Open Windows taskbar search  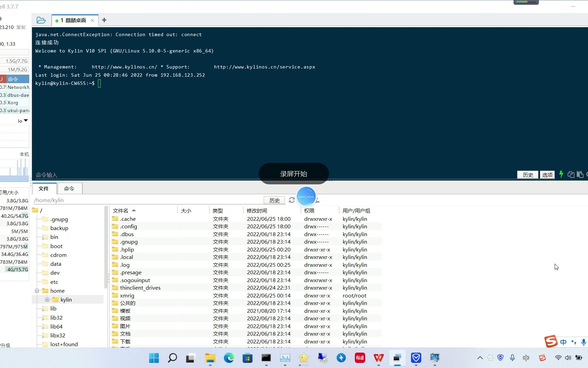(x=173, y=358)
